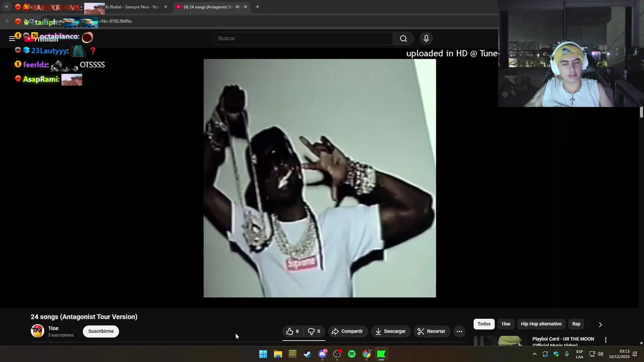
Task: Open the 1loe channel avatar
Action: point(37,331)
